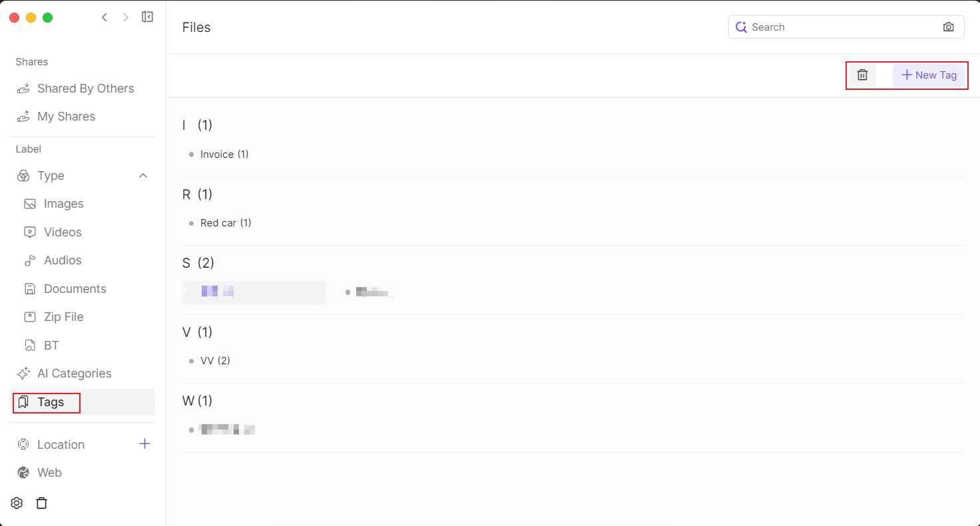980x526 pixels.
Task: Click the Search input field
Action: (842, 27)
